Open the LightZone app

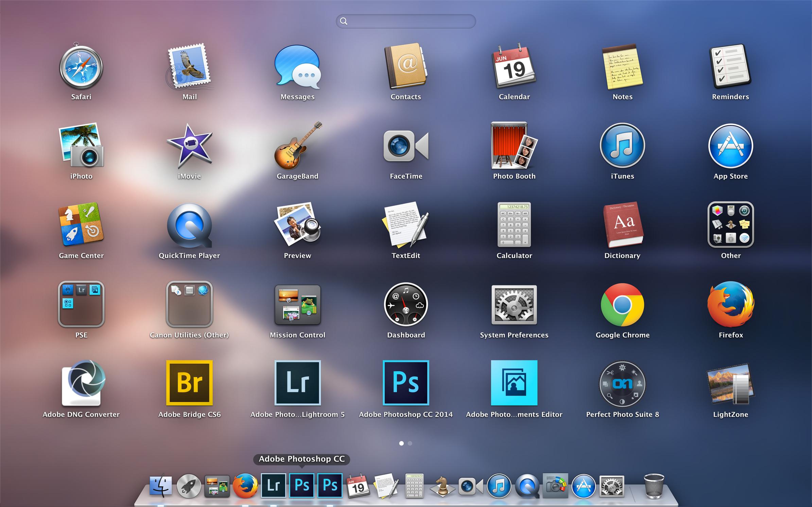[730, 384]
